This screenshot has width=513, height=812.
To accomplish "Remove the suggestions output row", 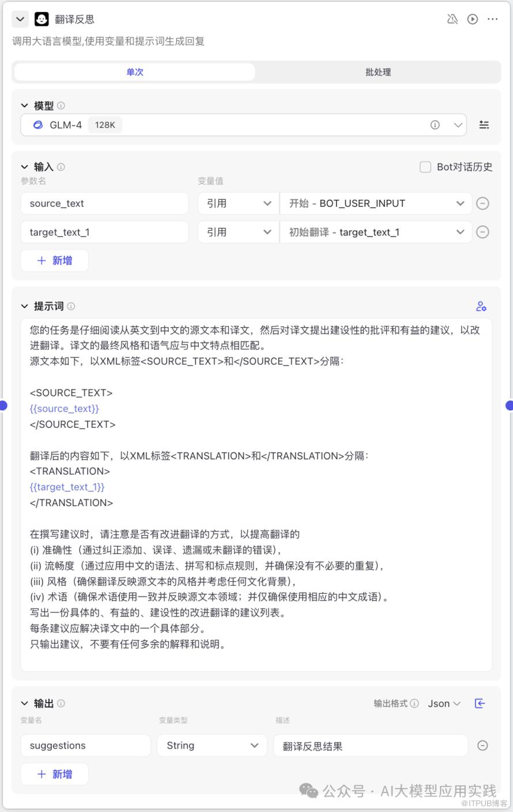I will coord(483,746).
